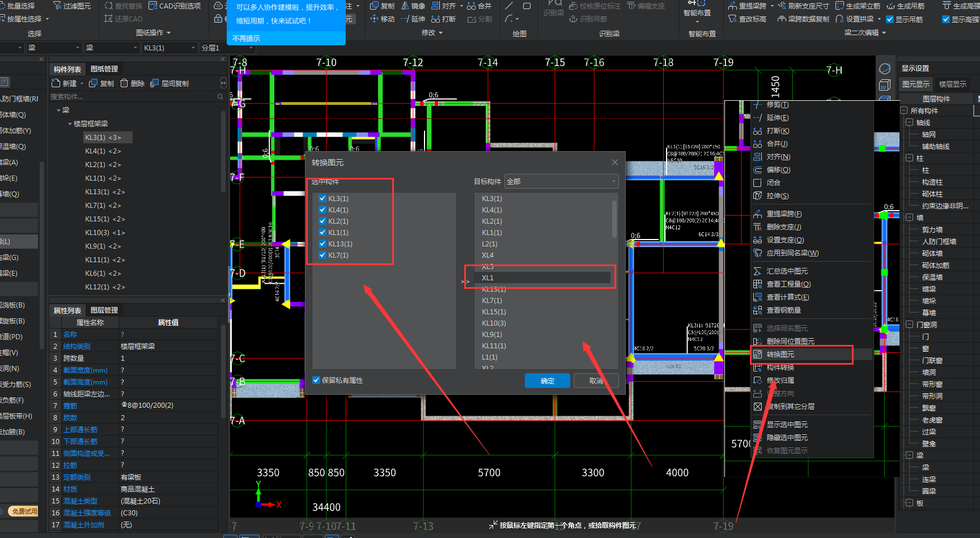Click the 过滤图元 filter elements tool
This screenshot has width=980, height=538.
pyautogui.click(x=72, y=6)
